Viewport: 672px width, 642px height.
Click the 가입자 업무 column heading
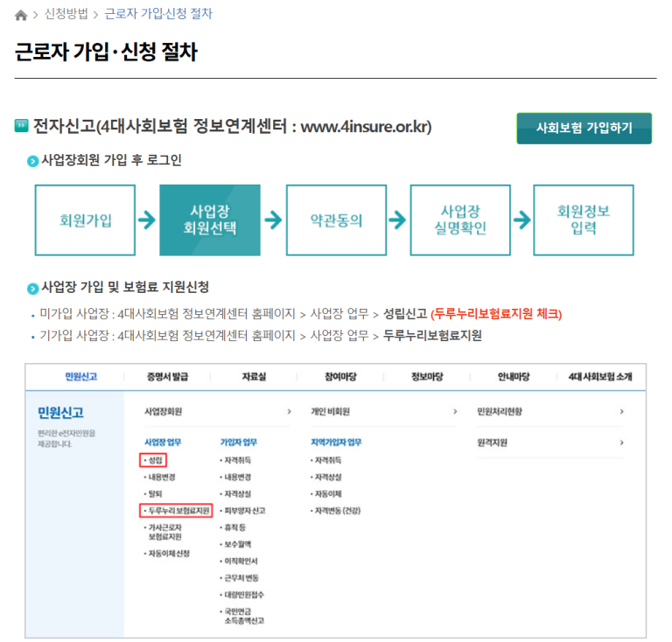click(x=238, y=443)
